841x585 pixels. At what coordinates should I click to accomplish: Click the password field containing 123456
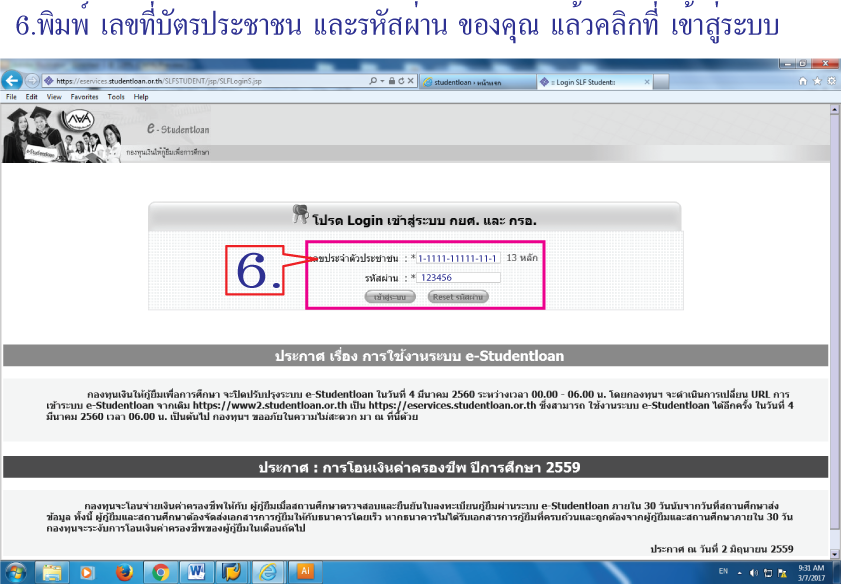click(459, 278)
